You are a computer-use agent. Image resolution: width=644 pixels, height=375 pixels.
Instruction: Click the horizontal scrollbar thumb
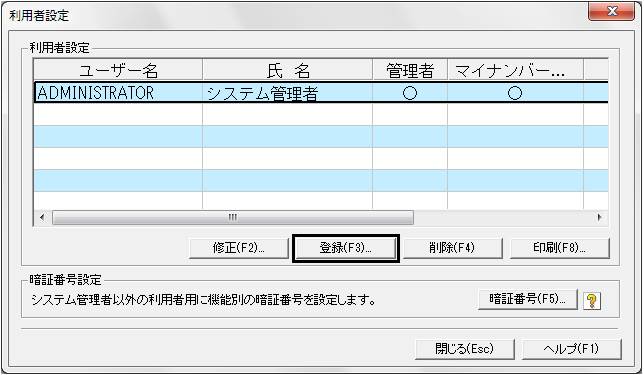point(233,217)
